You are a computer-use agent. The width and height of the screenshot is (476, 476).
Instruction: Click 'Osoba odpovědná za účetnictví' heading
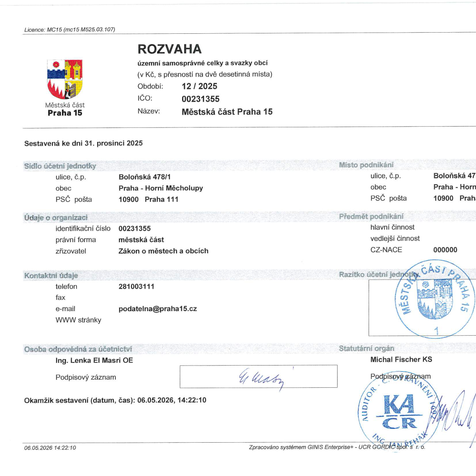78,349
